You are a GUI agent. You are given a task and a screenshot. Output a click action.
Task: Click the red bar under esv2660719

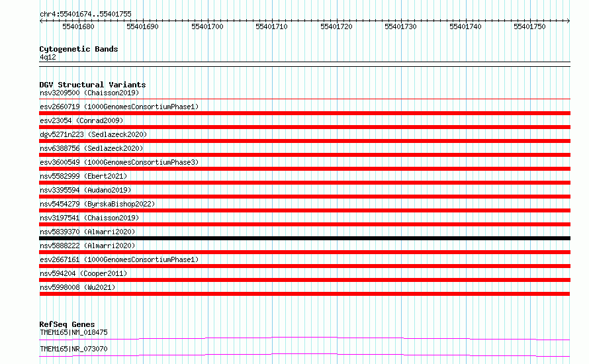coord(304,113)
